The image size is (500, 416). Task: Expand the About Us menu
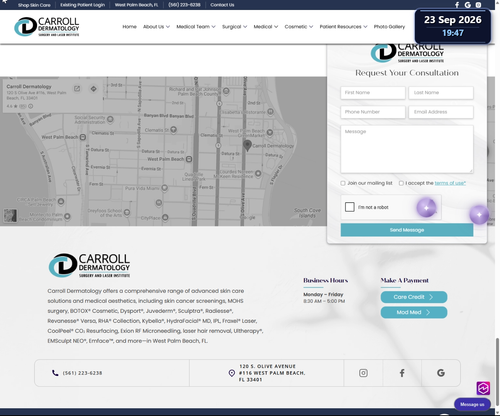(x=156, y=27)
